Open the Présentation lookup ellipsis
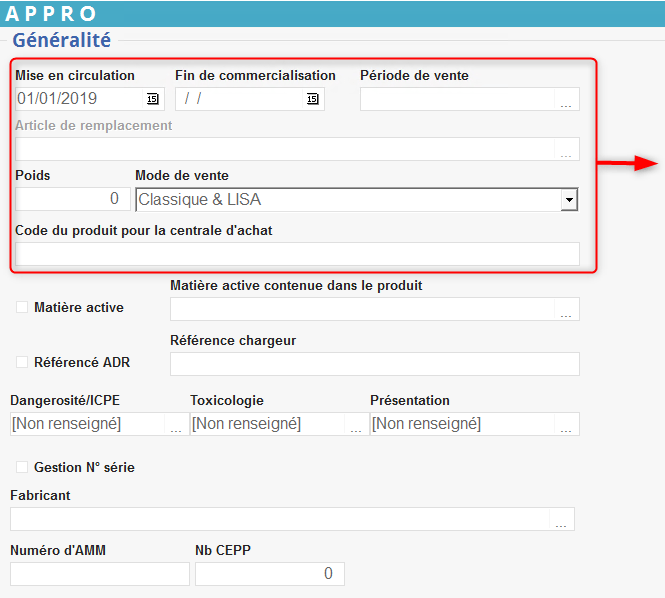665x598 pixels. pos(566,426)
